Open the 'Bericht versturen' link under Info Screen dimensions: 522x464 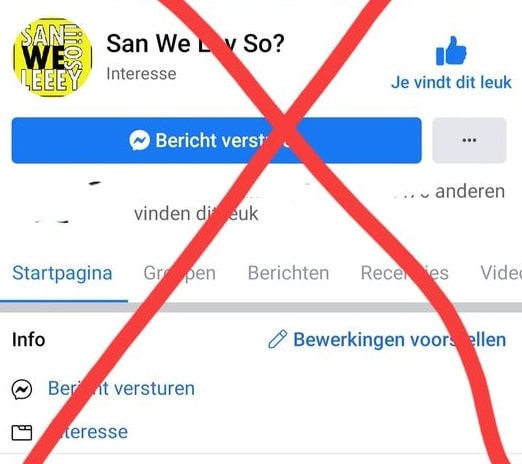point(121,389)
